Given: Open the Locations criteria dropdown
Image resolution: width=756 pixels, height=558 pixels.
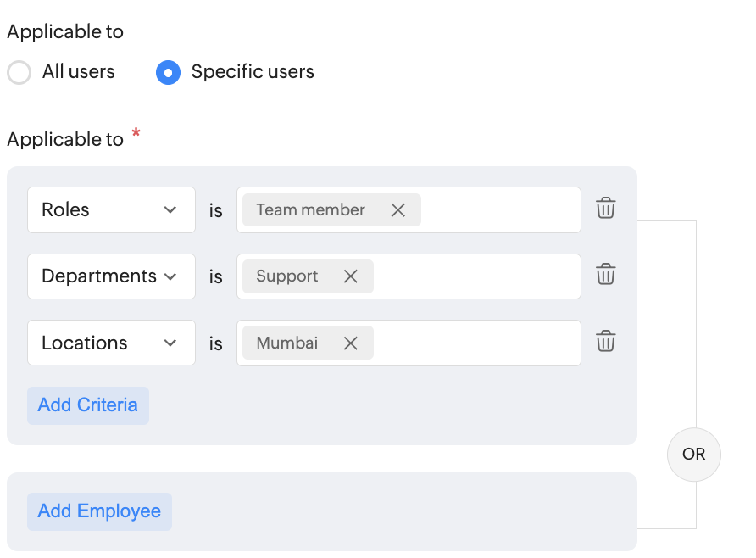Looking at the screenshot, I should pos(111,343).
